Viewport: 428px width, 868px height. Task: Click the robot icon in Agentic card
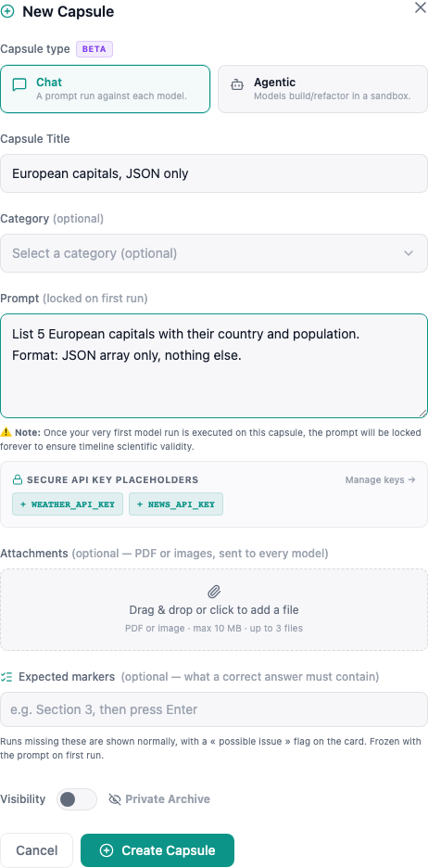(x=236, y=84)
